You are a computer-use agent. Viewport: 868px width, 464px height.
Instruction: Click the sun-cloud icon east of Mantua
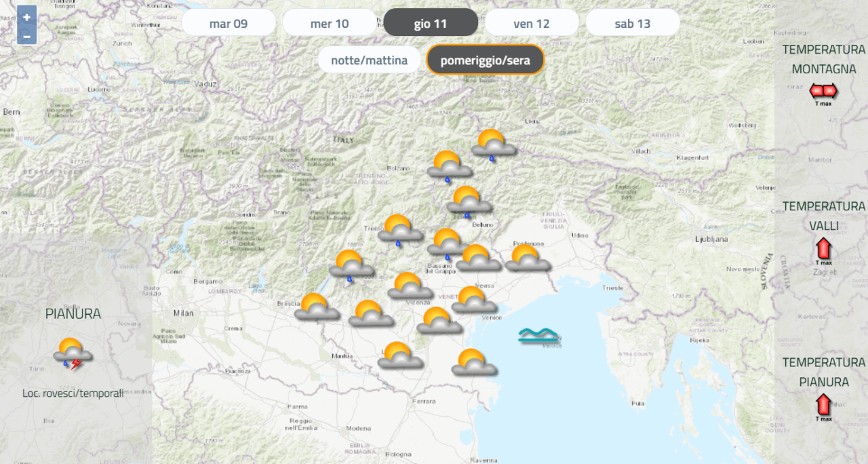[x=399, y=355]
